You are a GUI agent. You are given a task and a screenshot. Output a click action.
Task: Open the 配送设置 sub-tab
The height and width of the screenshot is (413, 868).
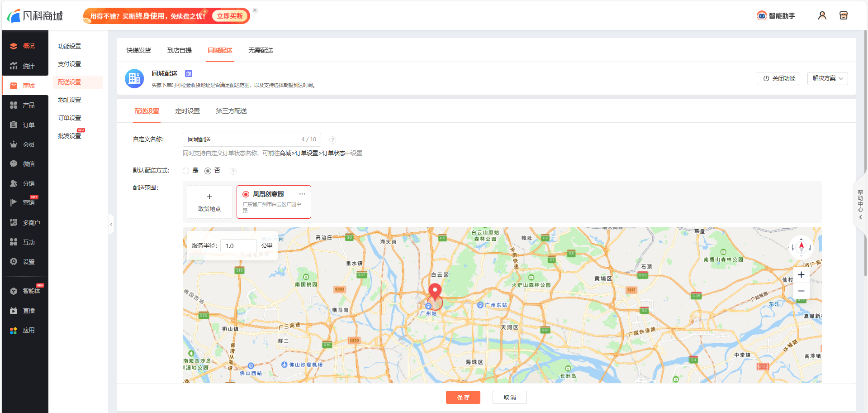pos(147,111)
